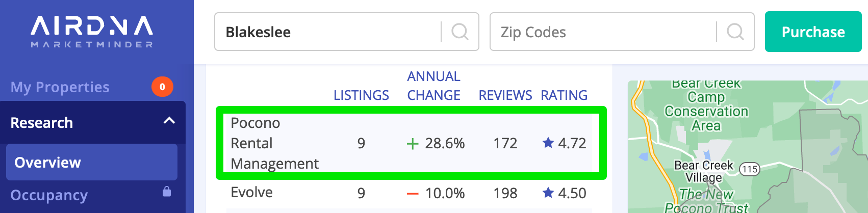This screenshot has width=868, height=213.
Task: Click Bear Creek Camp Conservation Area label
Action: (706, 104)
